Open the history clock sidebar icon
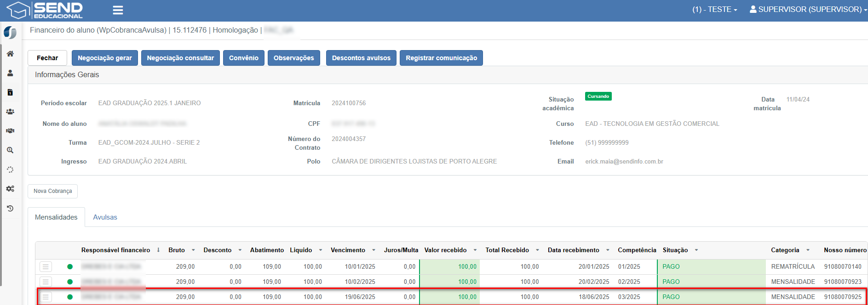Screen dimensions: 868x305 coord(10,208)
